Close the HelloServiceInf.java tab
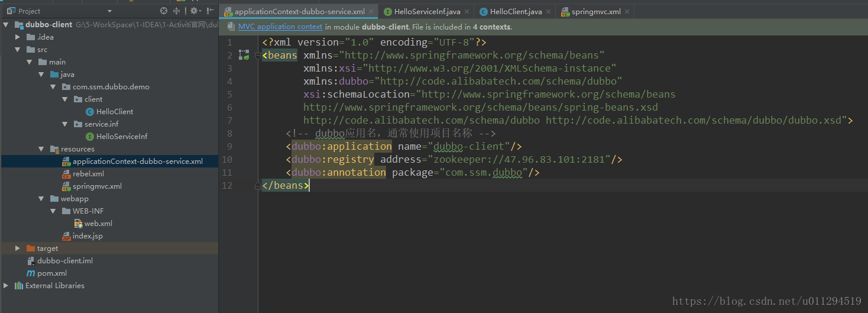Screen dimensions: 868x313 pos(467,11)
